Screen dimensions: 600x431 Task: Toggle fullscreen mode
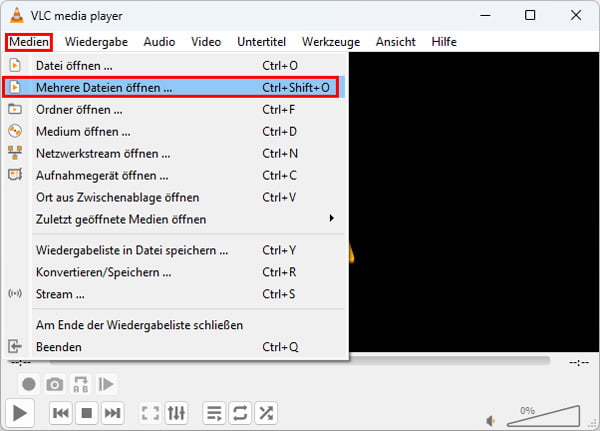pos(150,413)
